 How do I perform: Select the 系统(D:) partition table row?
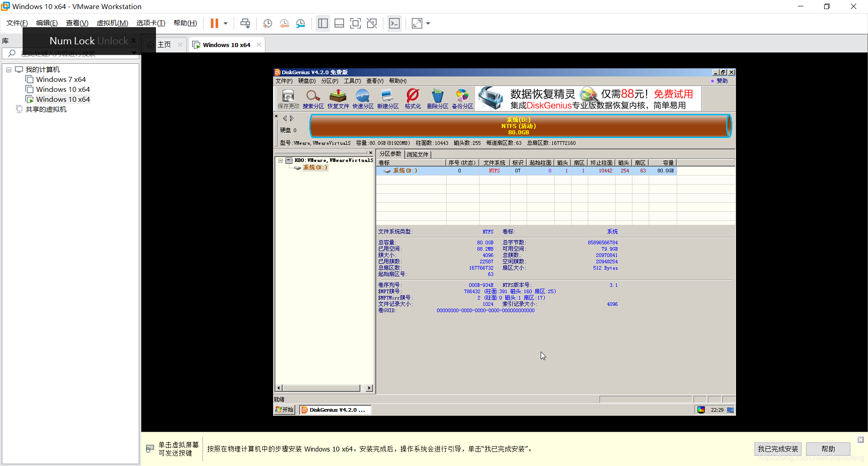[526, 171]
